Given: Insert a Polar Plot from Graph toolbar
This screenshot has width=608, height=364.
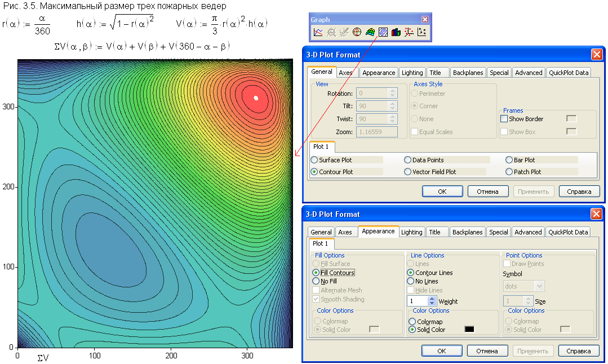Looking at the screenshot, I should click(357, 32).
